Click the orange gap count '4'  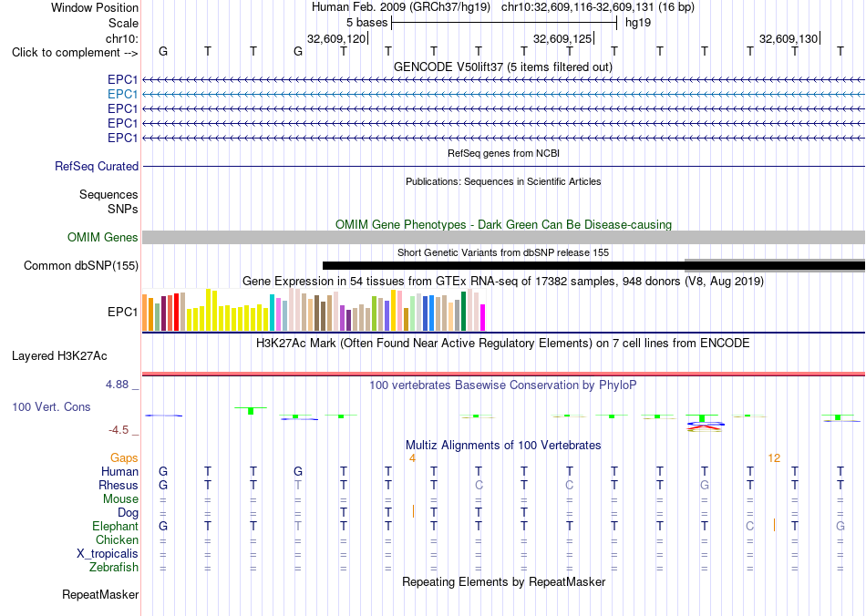tap(412, 457)
